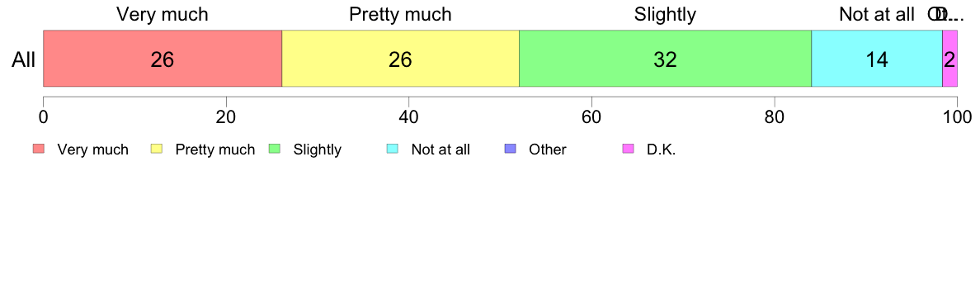Select the red bar segment showing 26

(x=163, y=58)
